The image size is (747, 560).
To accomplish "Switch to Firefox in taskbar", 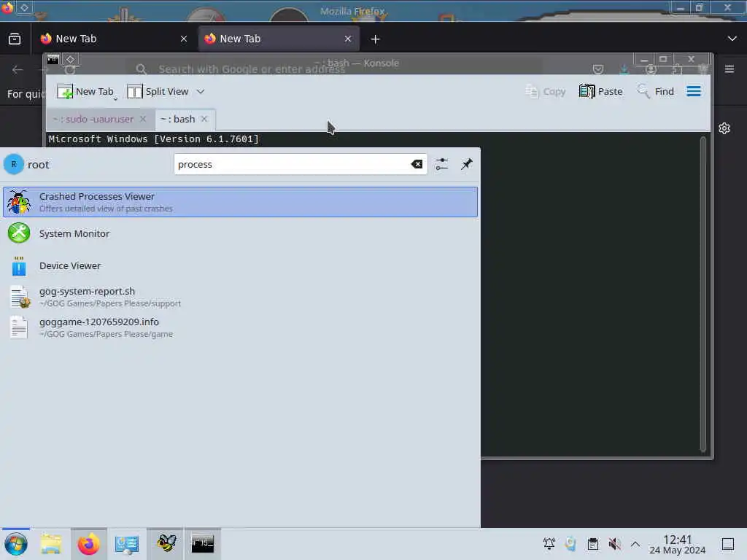I will tap(88, 544).
